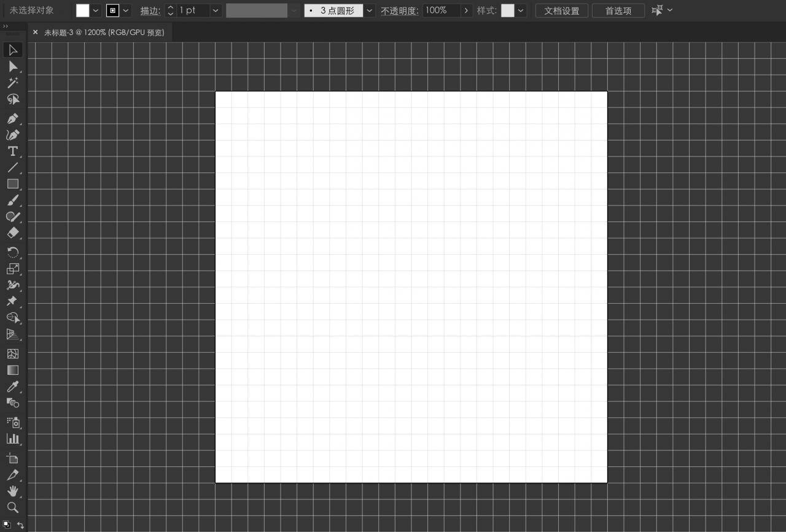The image size is (786, 532).
Task: Select the Eraser tool
Action: 13,233
